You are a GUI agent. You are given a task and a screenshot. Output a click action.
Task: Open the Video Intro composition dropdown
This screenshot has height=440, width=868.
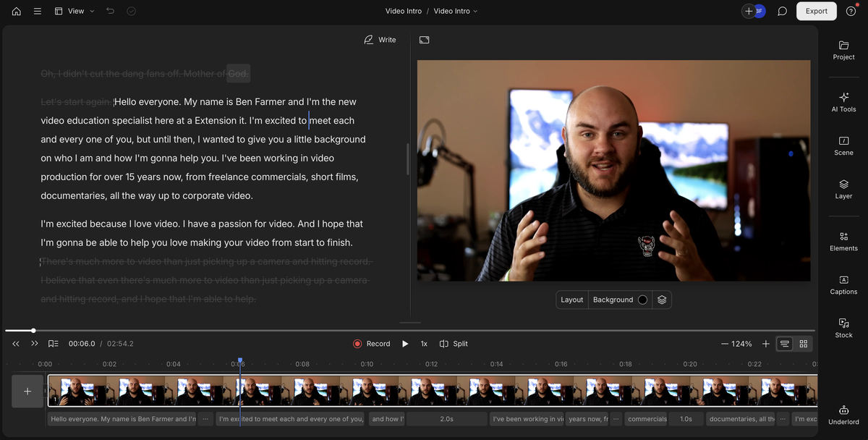click(456, 12)
